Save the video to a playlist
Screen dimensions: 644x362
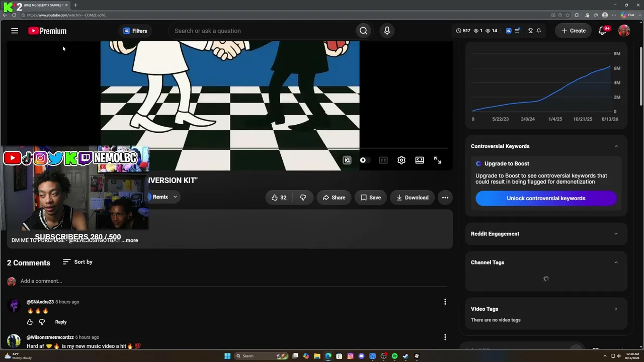pos(371,198)
